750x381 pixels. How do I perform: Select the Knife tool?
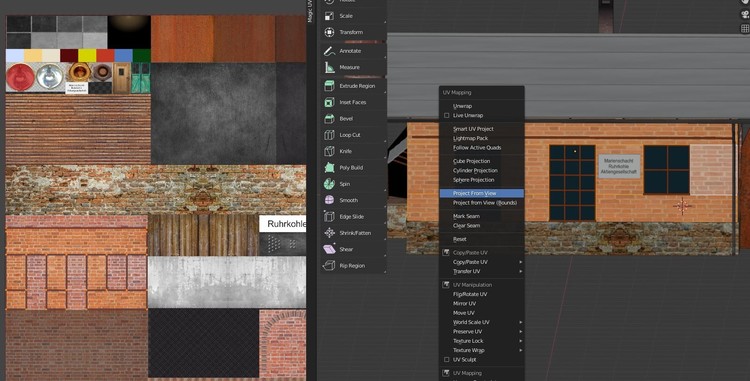click(353, 151)
